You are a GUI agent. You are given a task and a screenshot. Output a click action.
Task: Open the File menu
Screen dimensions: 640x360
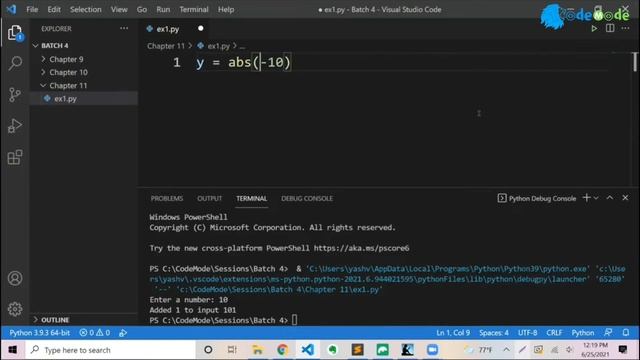click(x=32, y=9)
